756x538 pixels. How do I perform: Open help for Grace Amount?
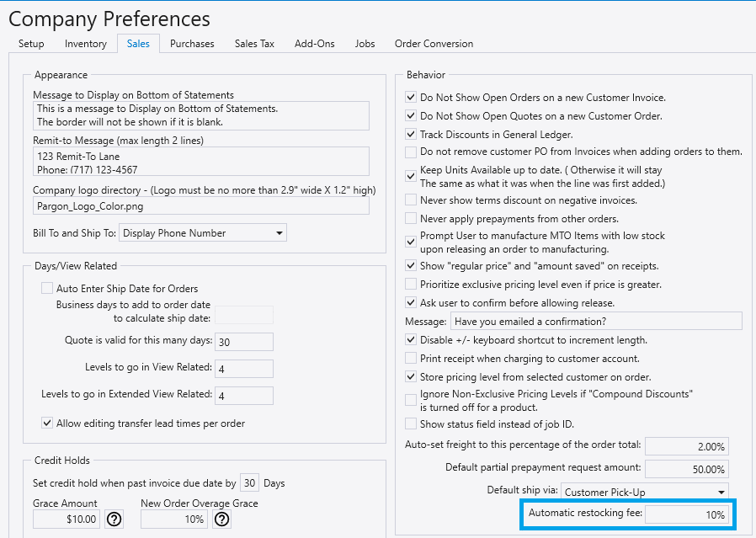(114, 519)
